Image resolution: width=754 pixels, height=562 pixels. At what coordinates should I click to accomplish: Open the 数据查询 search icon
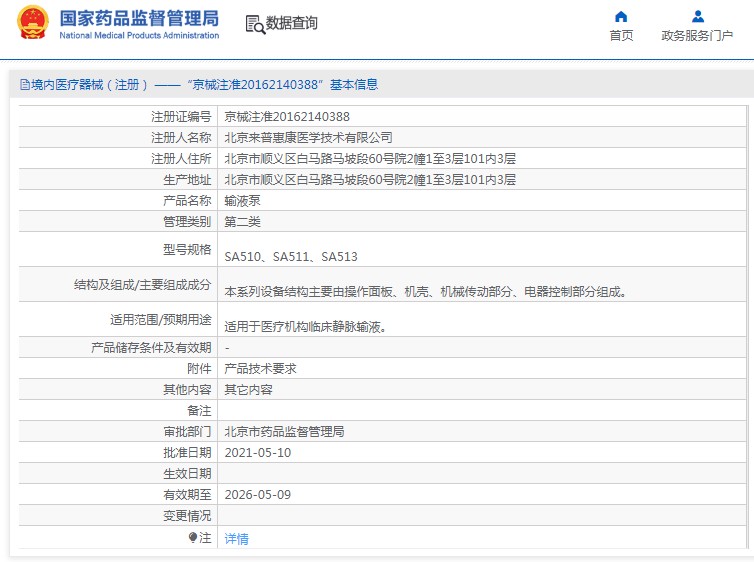coord(255,25)
